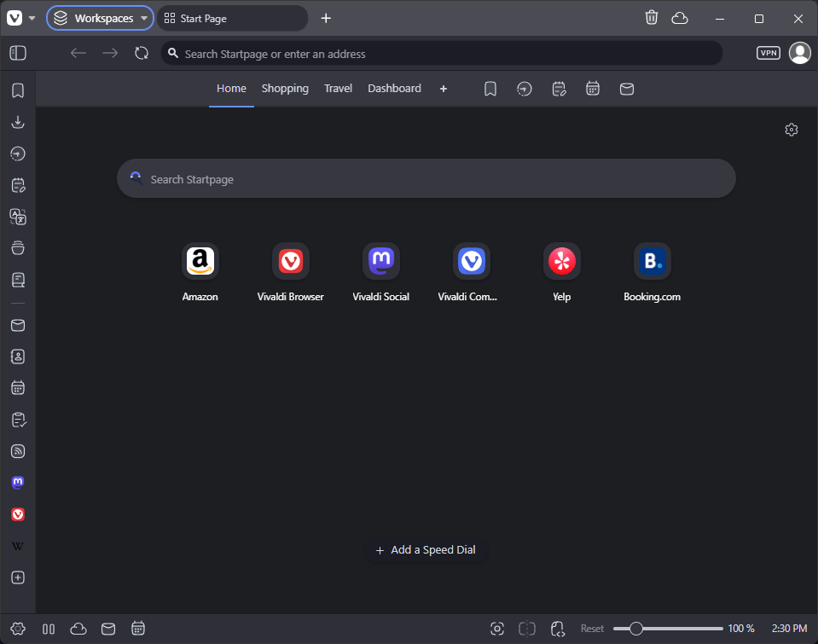Click the Search Startpage field
This screenshot has width=818, height=644.
click(x=426, y=178)
